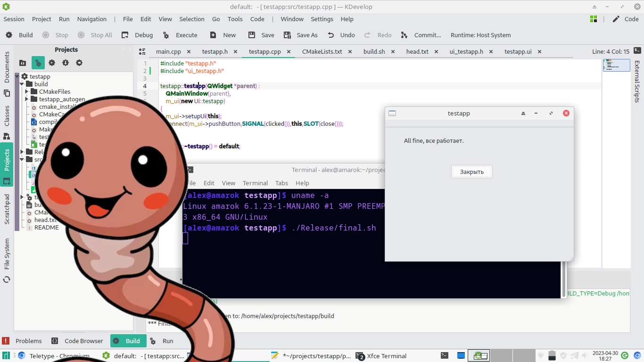Image resolution: width=644 pixels, height=362 pixels.
Task: Collapse the build folder in tree
Action: coord(22,84)
